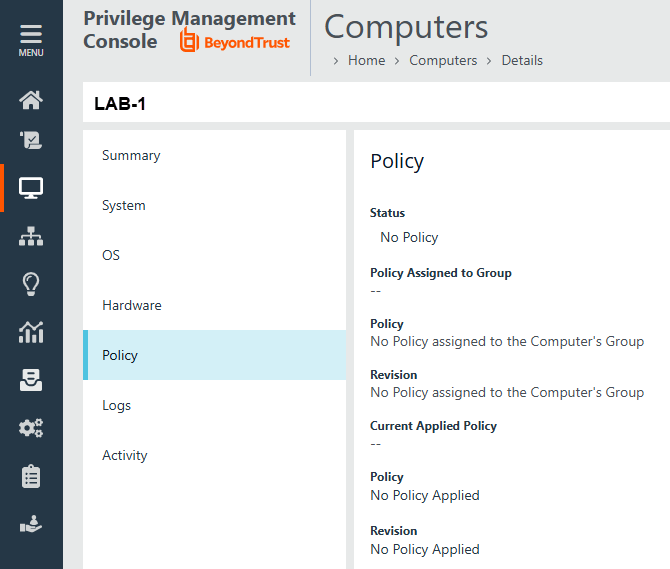Switch to the OS tab
670x569 pixels.
[215, 255]
